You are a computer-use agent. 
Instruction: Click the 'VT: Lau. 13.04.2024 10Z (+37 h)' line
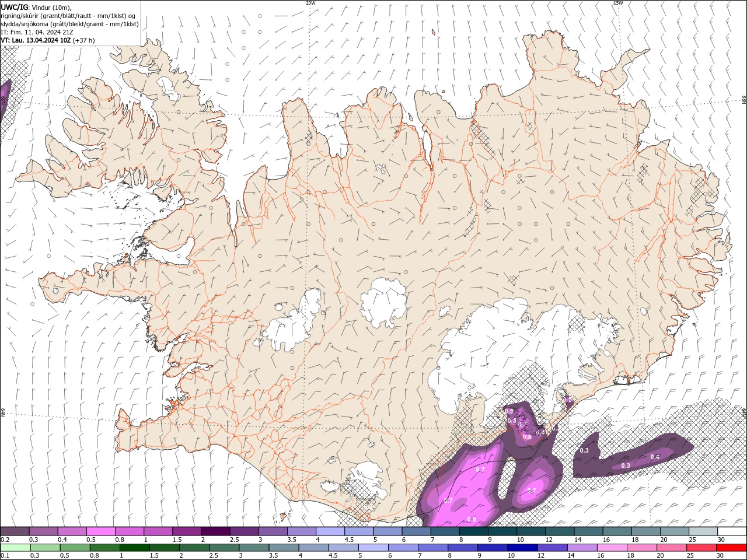48,40
